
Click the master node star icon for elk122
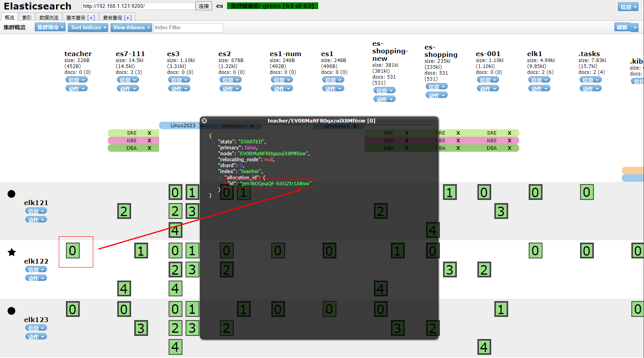[x=12, y=252]
